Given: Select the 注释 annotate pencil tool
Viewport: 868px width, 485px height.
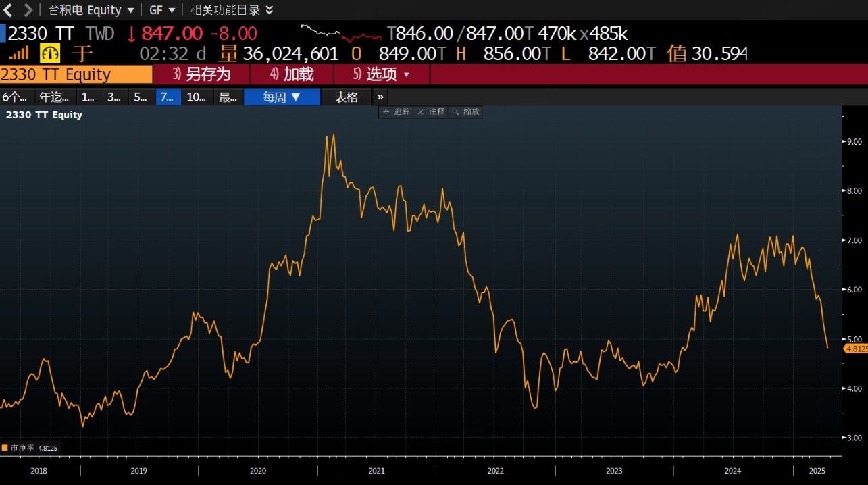Looking at the screenshot, I should coord(431,111).
